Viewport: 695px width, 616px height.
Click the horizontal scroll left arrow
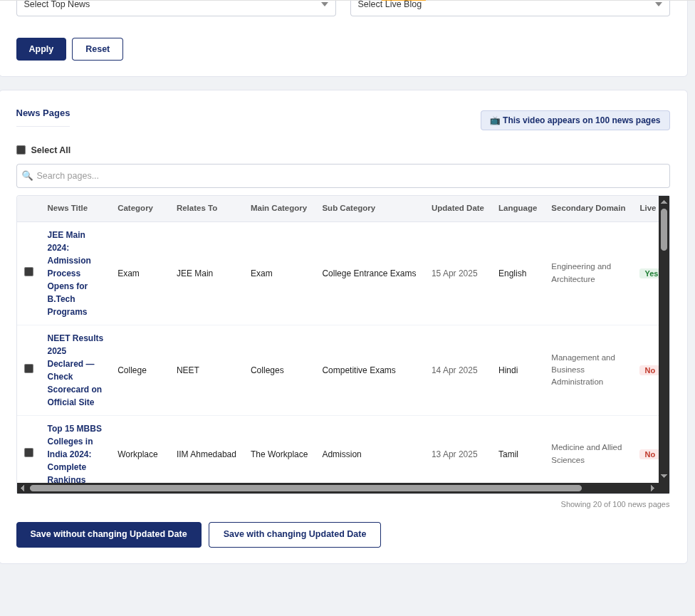pos(22,488)
